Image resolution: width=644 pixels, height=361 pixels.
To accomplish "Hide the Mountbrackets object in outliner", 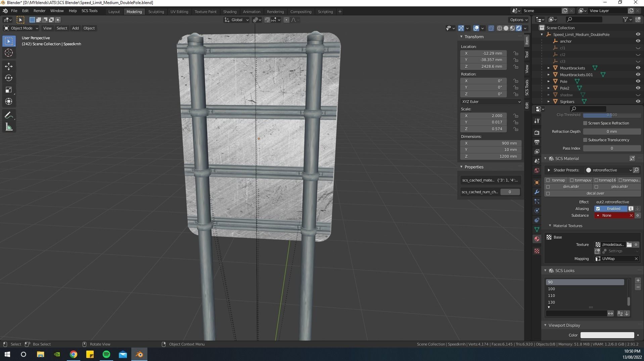I will click(638, 68).
